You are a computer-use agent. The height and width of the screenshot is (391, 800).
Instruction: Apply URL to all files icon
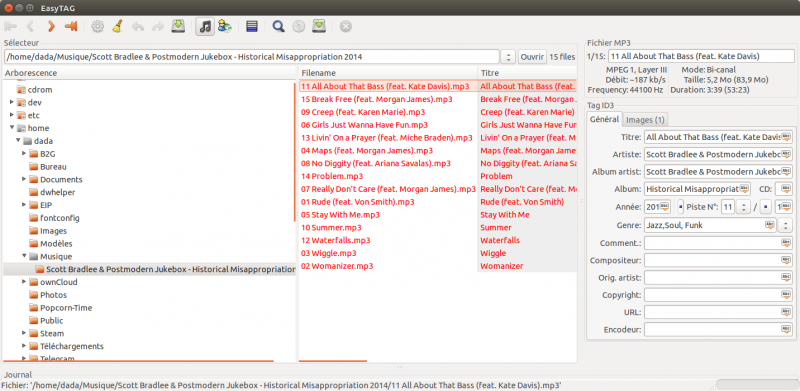786,312
